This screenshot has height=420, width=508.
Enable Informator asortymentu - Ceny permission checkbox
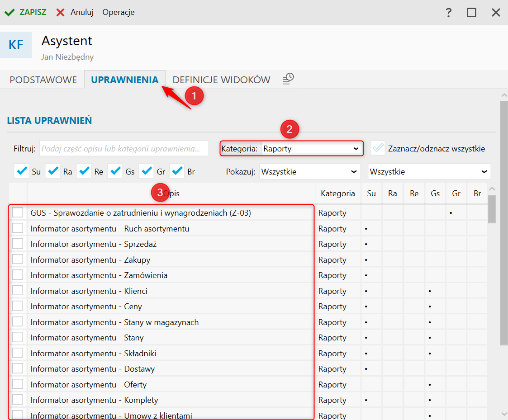pyautogui.click(x=18, y=306)
